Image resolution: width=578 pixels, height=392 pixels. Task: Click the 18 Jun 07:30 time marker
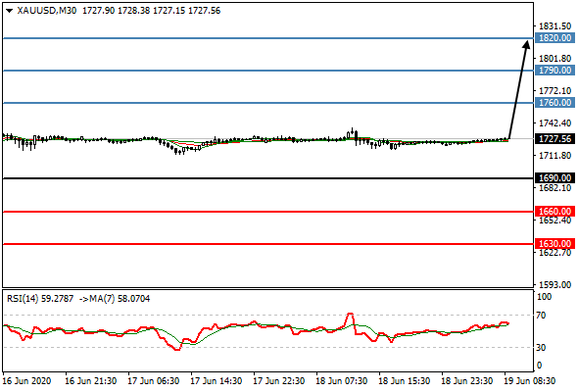pyautogui.click(x=341, y=381)
